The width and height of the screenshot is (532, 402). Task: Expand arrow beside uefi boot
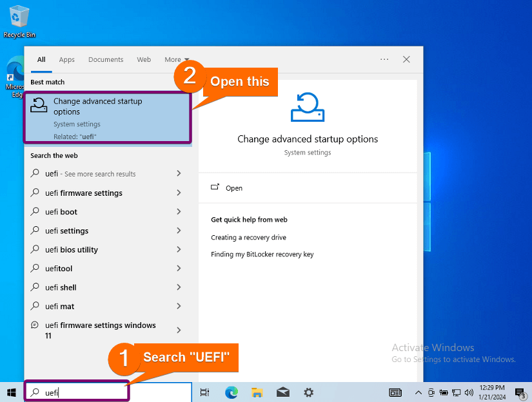(179, 211)
